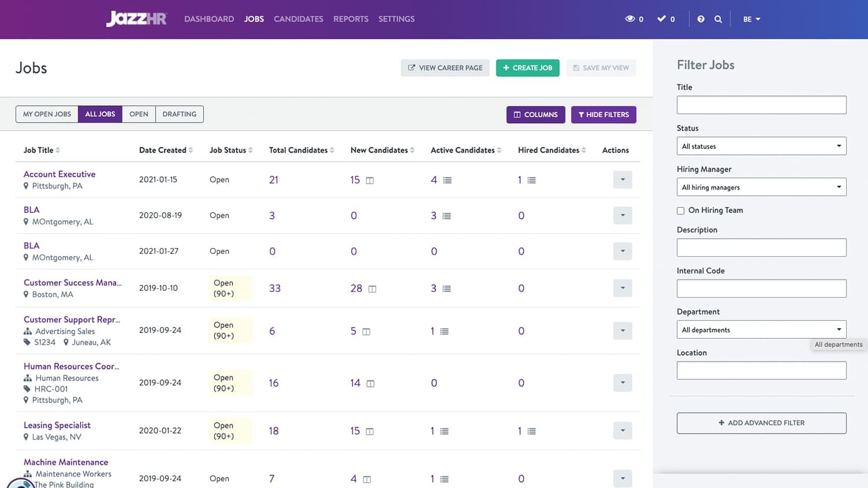This screenshot has height=488, width=868.
Task: Click list icon beside Customer Success active candidates
Action: point(447,289)
